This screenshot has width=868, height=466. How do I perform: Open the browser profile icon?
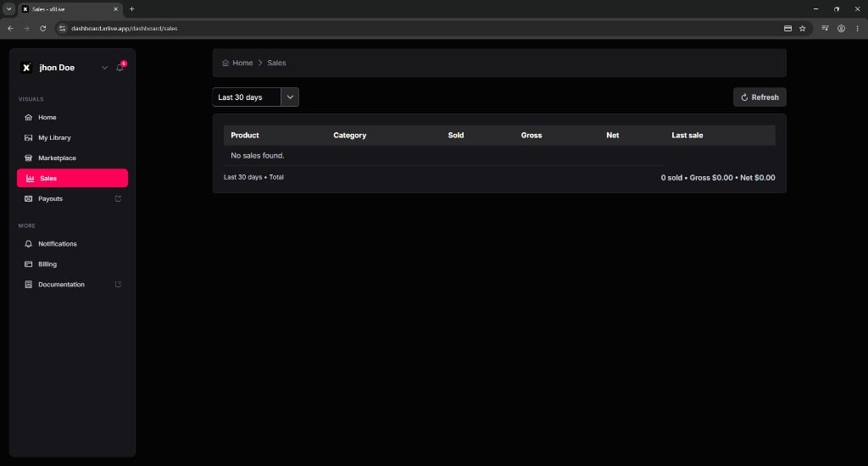841,28
